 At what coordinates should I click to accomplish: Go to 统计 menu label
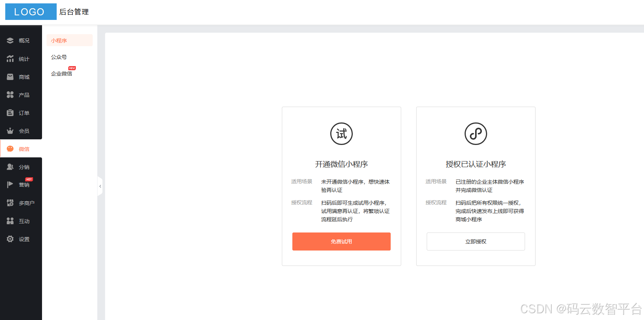[24, 59]
